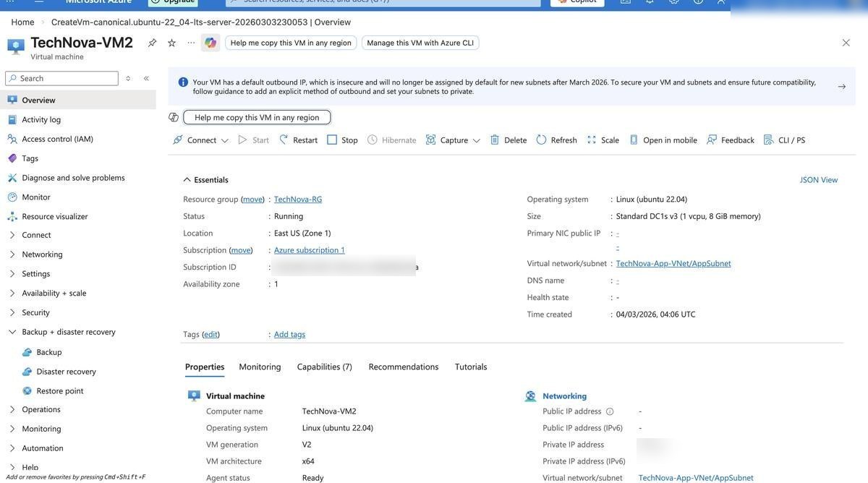This screenshot has width=868, height=483.
Task: Click the info icon beside Public IP address
Action: [x=610, y=411]
